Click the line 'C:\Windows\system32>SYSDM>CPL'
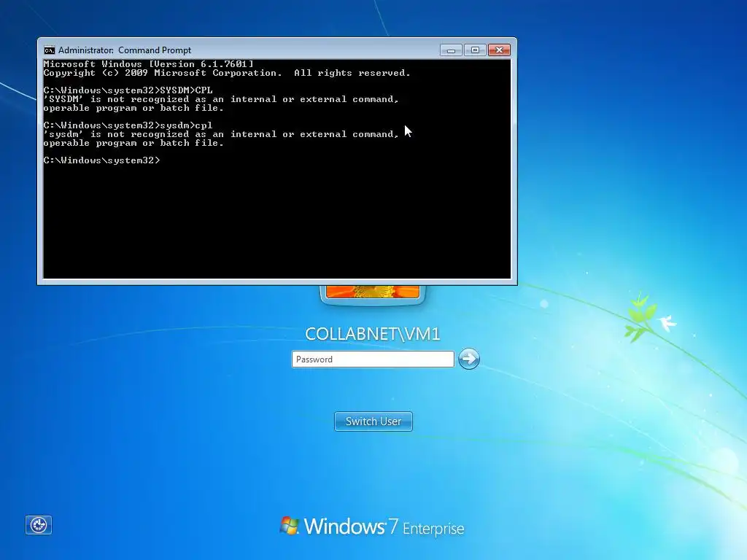Image resolution: width=747 pixels, height=560 pixels. (128, 90)
